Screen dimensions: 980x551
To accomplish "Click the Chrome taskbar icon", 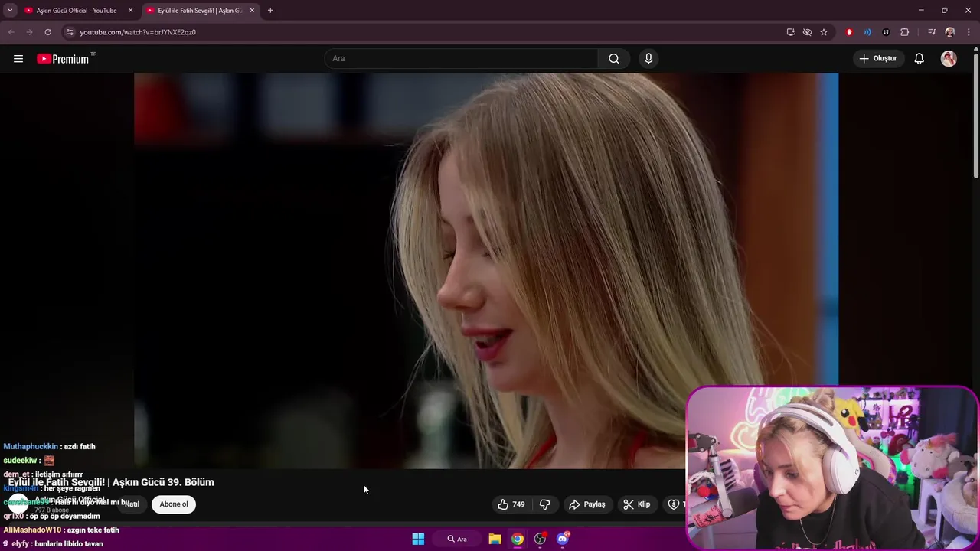I will (518, 539).
